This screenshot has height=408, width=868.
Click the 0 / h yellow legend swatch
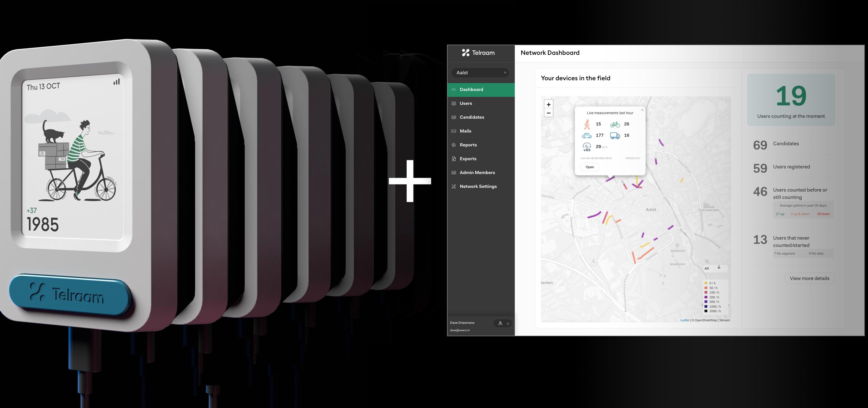click(706, 283)
